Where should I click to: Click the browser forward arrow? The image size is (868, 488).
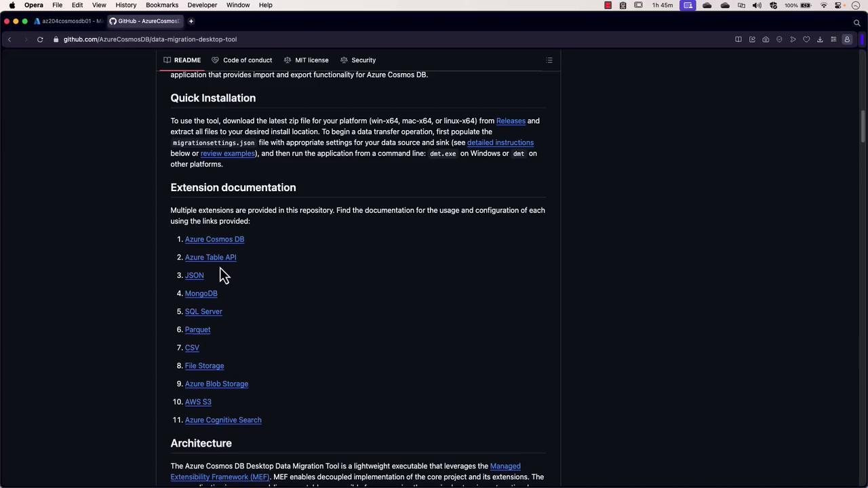[x=26, y=39]
